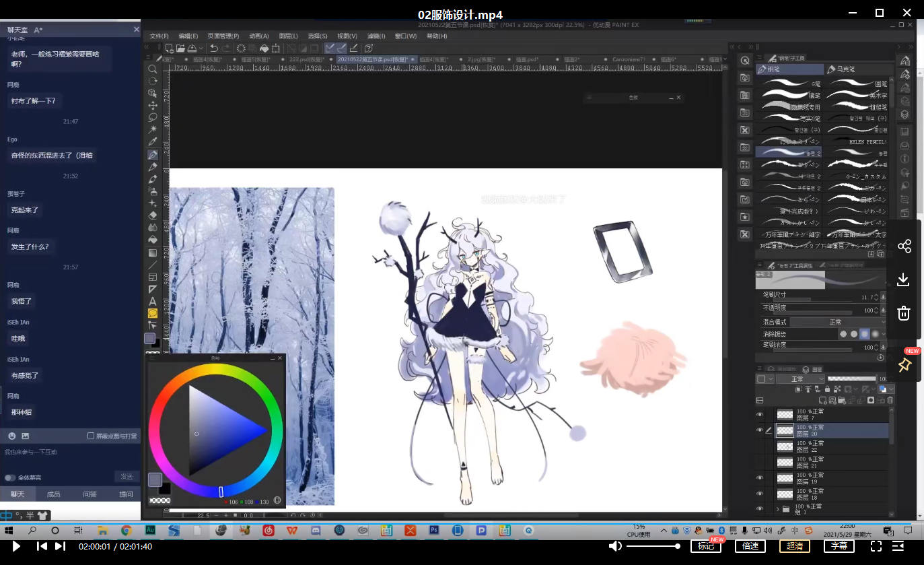Open the 图层(L) menu
This screenshot has height=565, width=924.
[x=288, y=36]
